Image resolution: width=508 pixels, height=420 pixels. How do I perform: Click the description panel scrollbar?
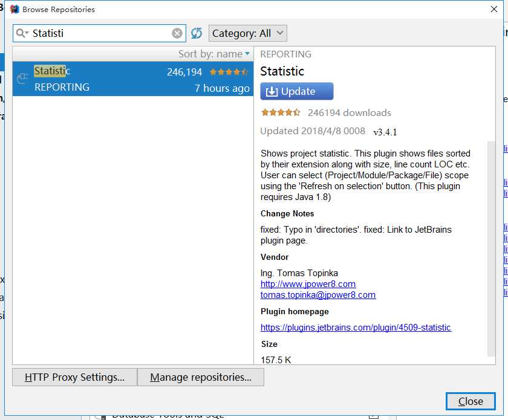click(491, 249)
